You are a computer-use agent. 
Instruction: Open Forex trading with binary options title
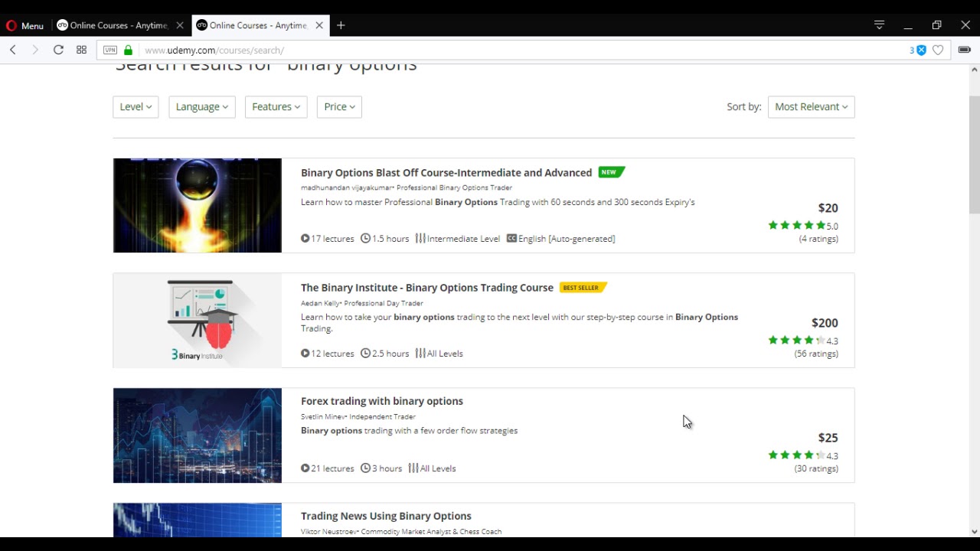(382, 400)
